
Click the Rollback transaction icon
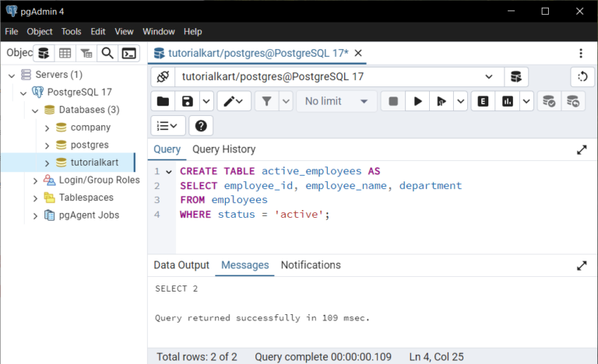tap(573, 101)
